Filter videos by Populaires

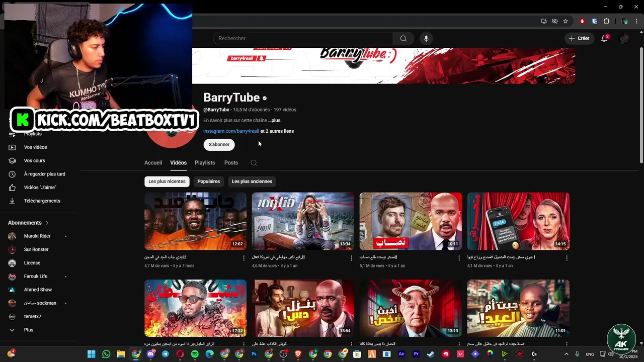(x=209, y=182)
